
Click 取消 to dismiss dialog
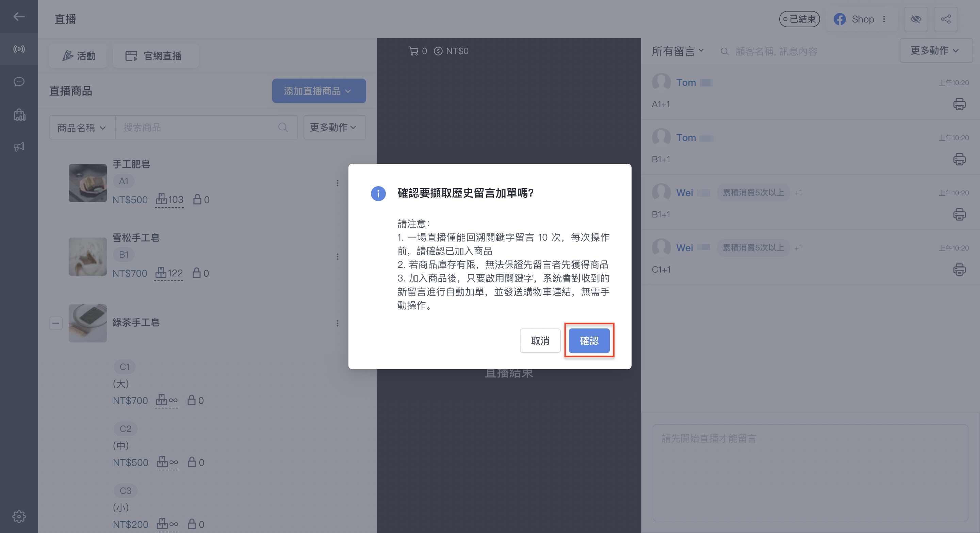[x=540, y=340]
